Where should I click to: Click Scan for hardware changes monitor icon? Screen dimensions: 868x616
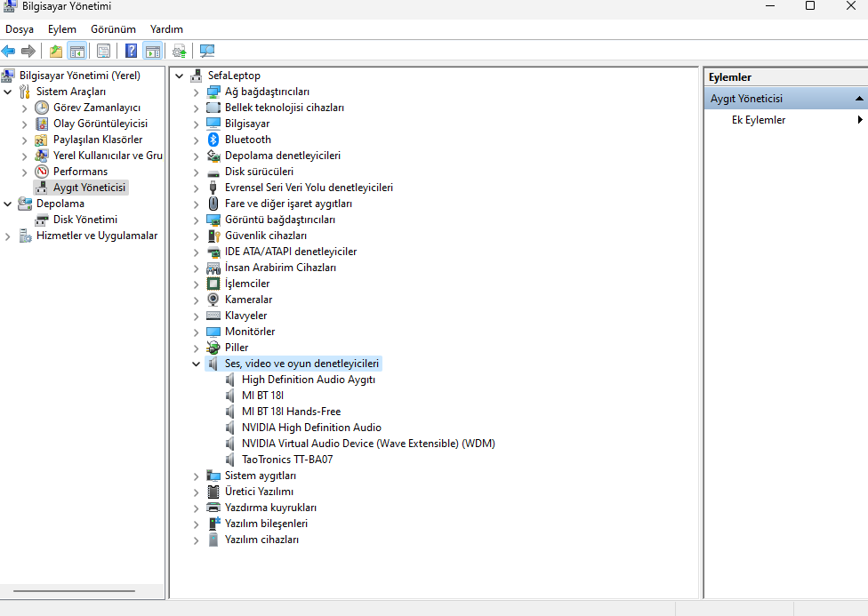pos(207,52)
